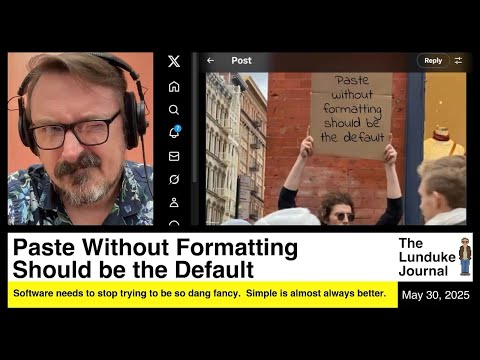Open the X logo home link
The image size is (480, 360).
pyautogui.click(x=174, y=61)
